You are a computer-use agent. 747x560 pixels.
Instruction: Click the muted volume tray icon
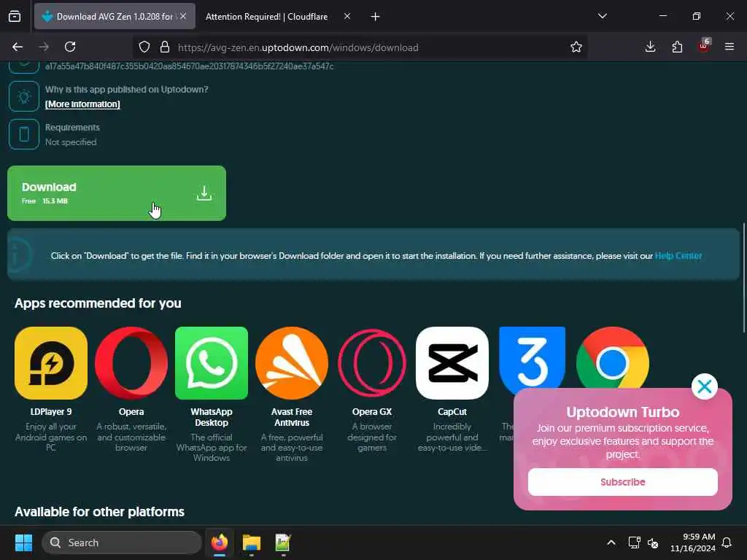[653, 542]
